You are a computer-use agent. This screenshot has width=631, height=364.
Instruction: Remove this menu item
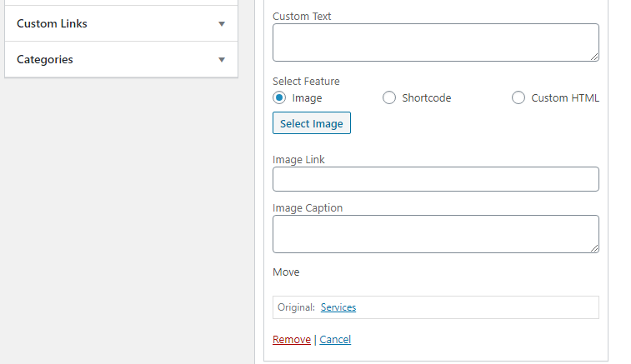292,340
